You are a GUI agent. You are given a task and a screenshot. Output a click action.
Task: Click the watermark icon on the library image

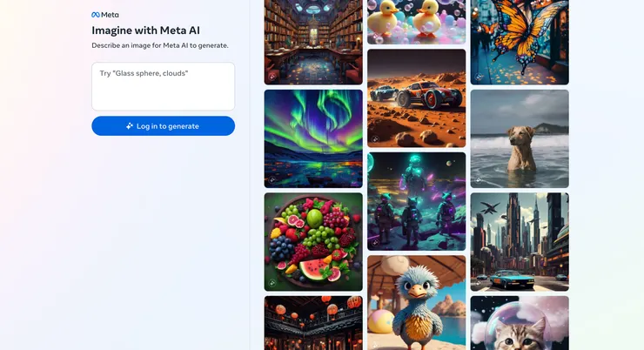click(272, 77)
